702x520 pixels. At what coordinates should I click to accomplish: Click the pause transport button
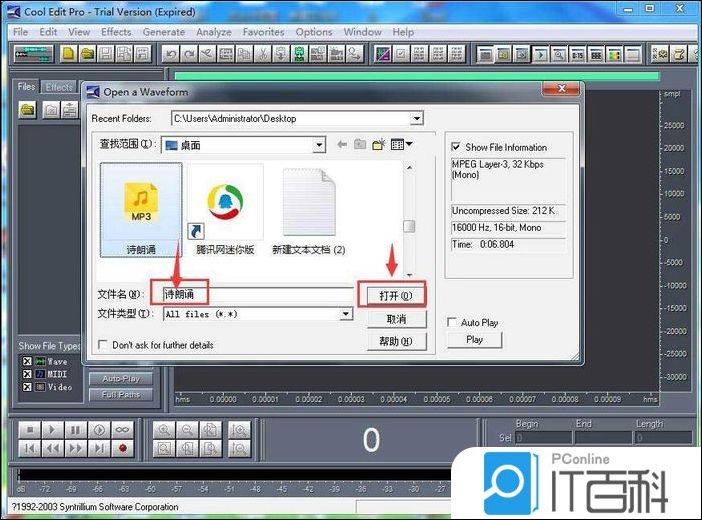click(76, 430)
